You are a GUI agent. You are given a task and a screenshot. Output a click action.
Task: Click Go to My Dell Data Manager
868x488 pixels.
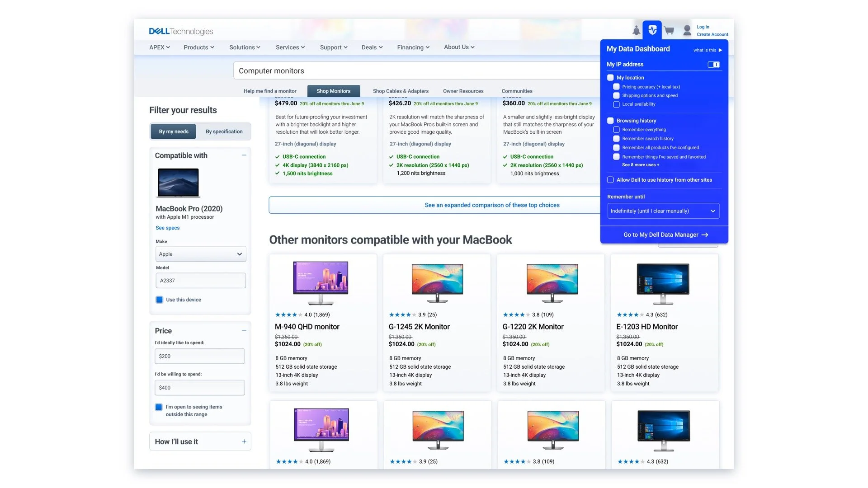click(x=665, y=235)
